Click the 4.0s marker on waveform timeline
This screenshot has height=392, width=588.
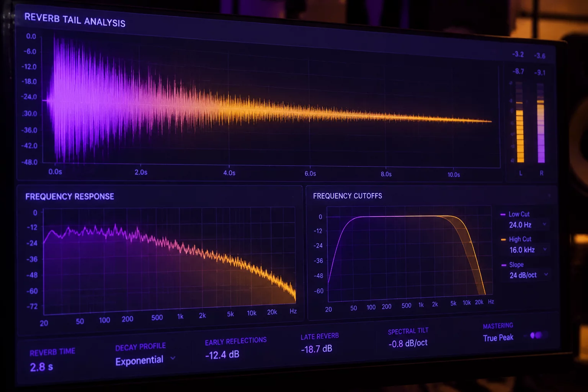(229, 173)
